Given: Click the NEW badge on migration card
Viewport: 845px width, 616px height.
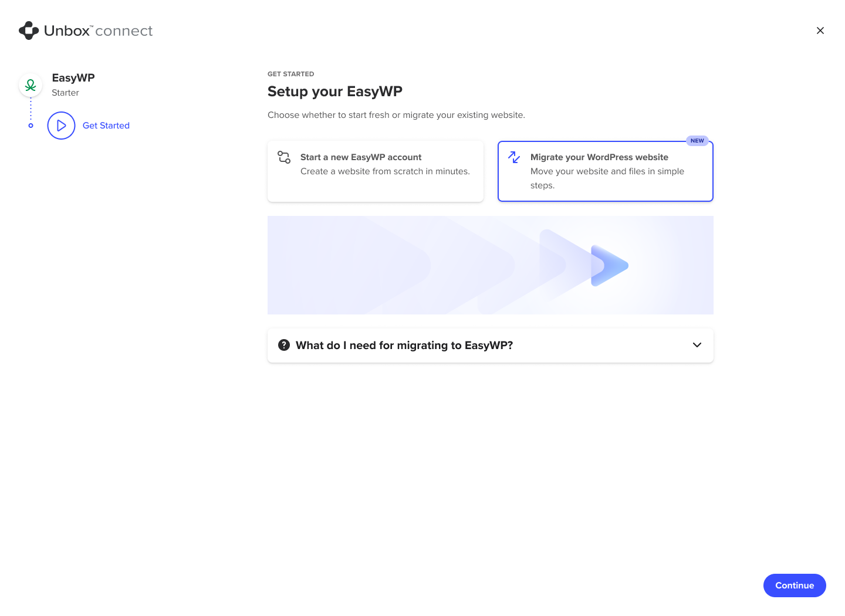Looking at the screenshot, I should 697,140.
